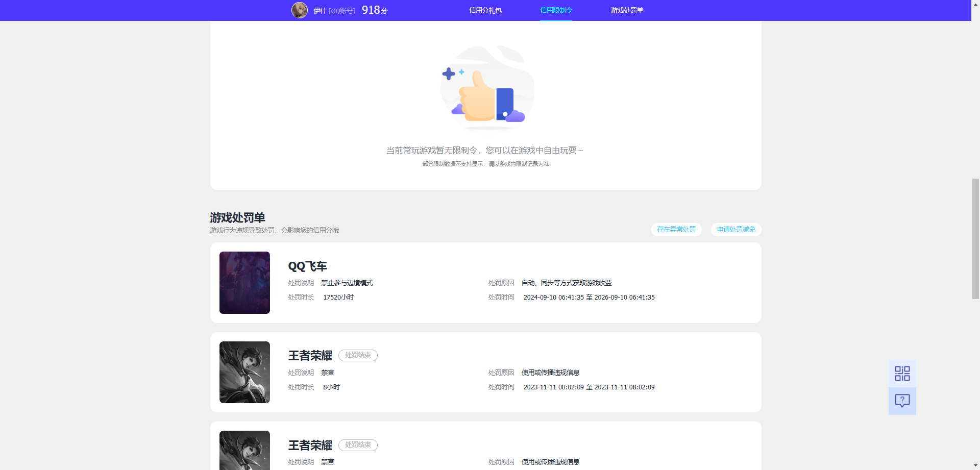The height and width of the screenshot is (470, 980).
Task: Switch to 信用限制令 tab
Action: (x=556, y=10)
